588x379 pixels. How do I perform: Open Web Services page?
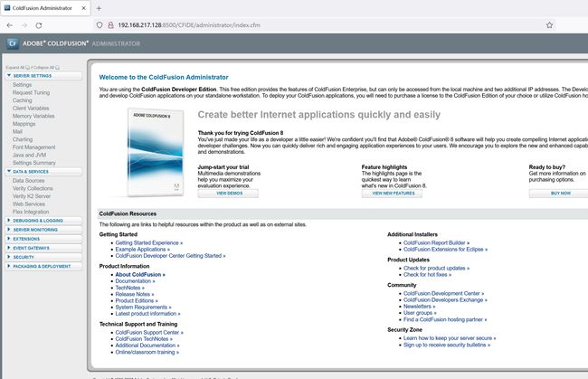click(x=29, y=204)
